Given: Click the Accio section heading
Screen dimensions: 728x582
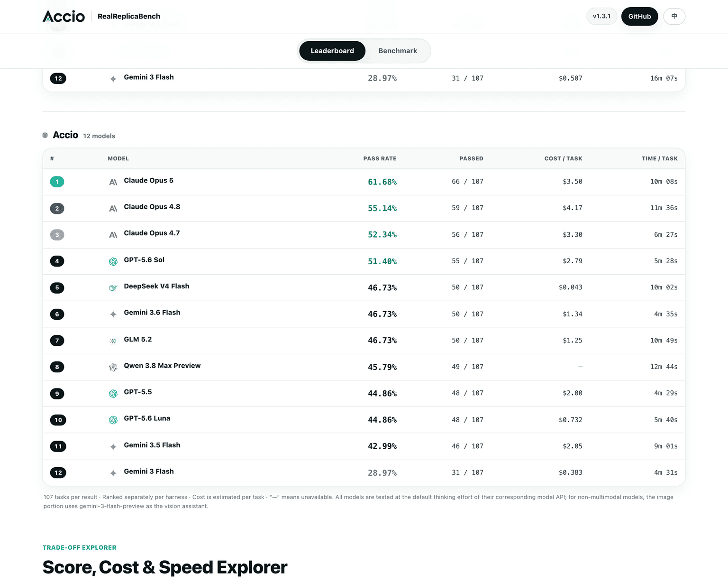Looking at the screenshot, I should [x=65, y=135].
